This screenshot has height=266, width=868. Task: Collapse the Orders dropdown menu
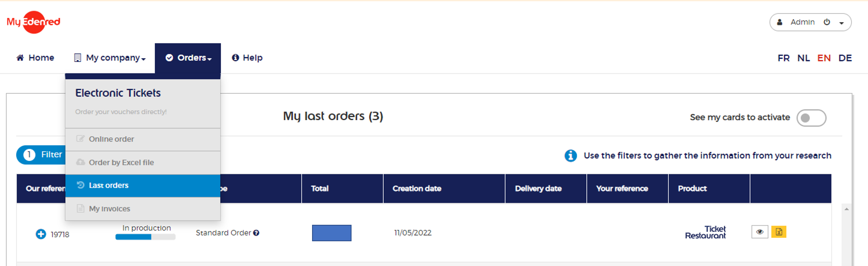point(188,58)
